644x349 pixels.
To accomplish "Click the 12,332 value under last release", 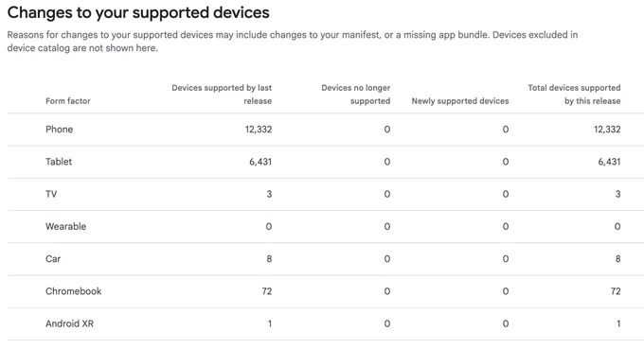I will click(x=259, y=130).
